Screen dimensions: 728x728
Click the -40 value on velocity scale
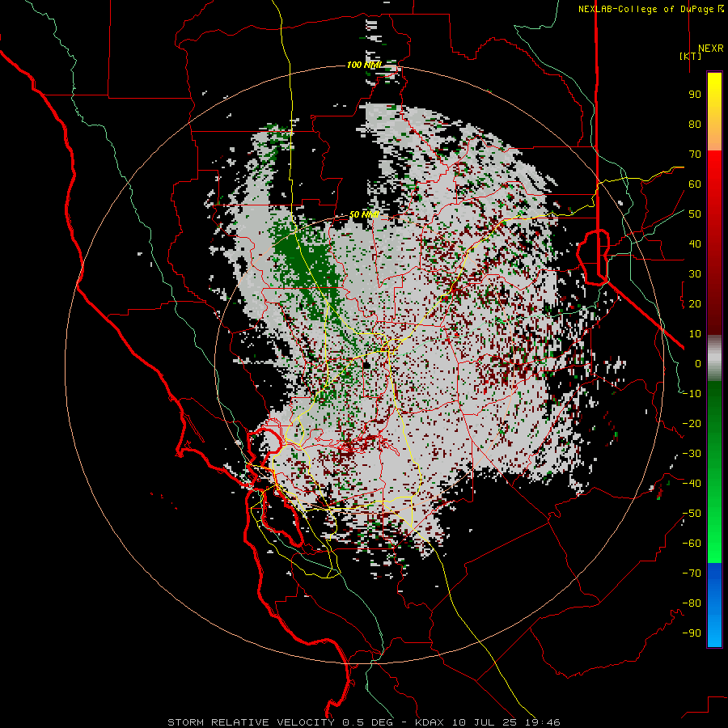(x=692, y=484)
